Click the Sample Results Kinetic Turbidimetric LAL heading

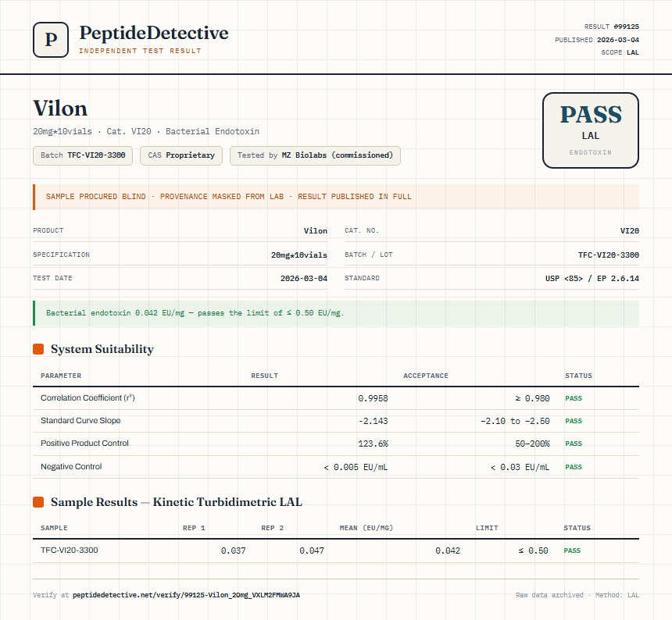click(177, 502)
